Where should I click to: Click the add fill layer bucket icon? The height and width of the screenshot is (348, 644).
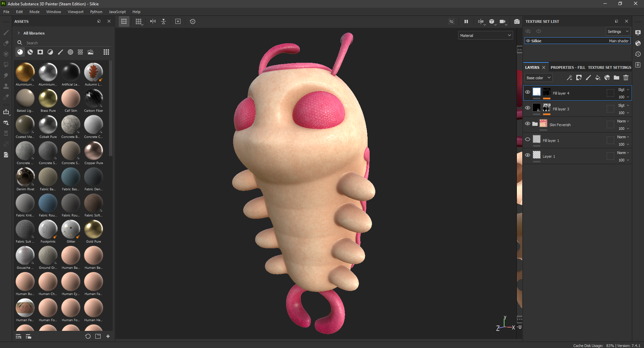click(597, 78)
